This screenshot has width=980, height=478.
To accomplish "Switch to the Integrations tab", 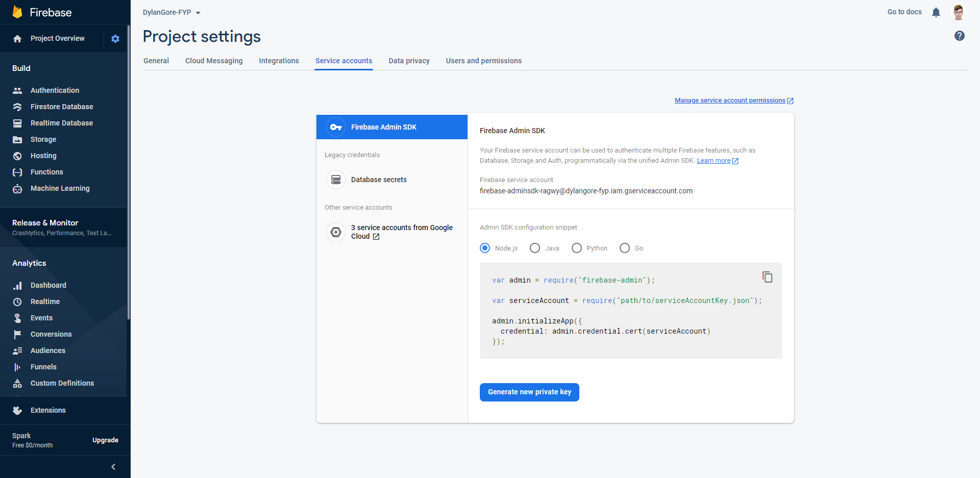I will click(x=279, y=61).
